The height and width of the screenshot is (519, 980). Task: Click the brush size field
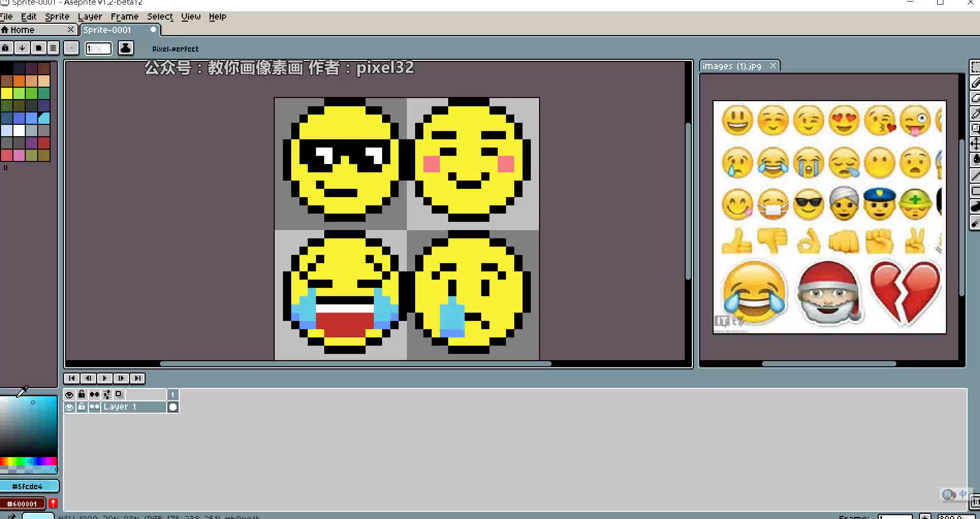98,48
